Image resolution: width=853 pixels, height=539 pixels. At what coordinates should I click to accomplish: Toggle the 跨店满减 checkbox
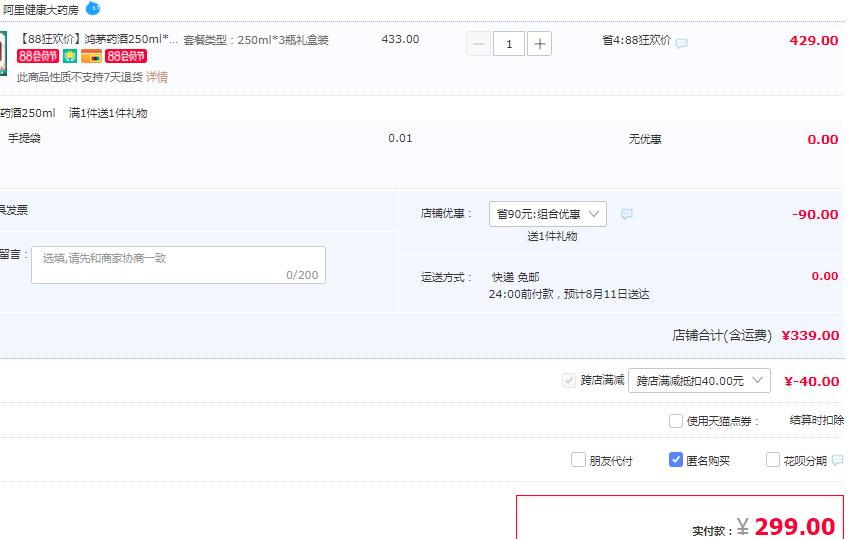(x=568, y=380)
